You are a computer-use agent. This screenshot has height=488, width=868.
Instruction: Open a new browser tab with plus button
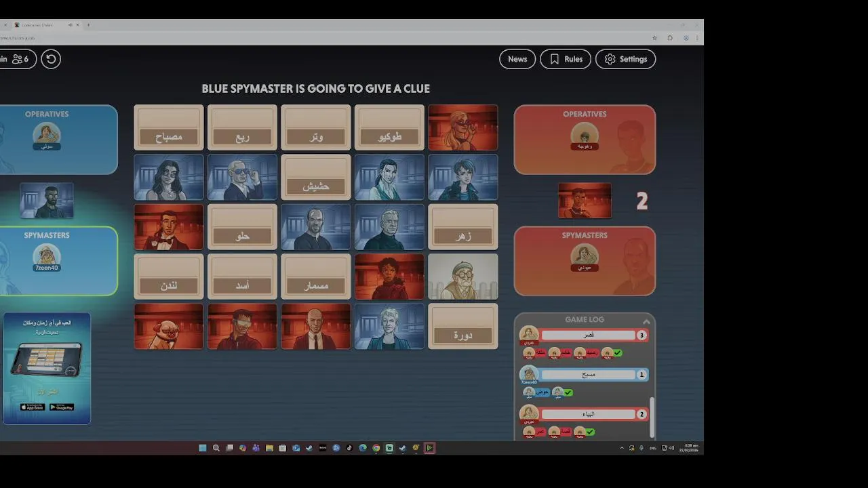point(88,25)
